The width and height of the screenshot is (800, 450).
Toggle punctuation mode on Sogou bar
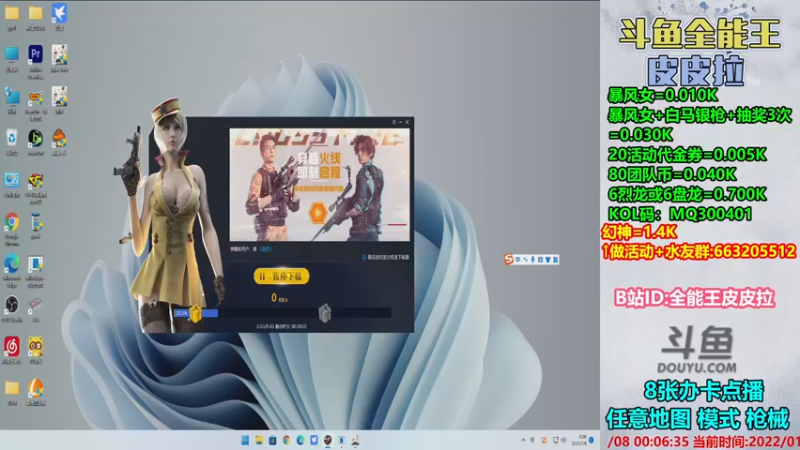click(526, 260)
